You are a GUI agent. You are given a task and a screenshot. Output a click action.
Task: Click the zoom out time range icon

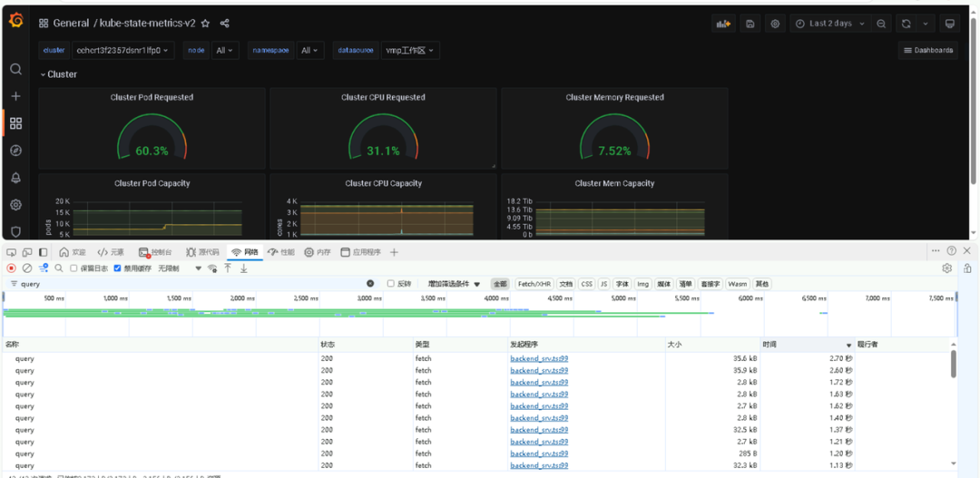(882, 24)
